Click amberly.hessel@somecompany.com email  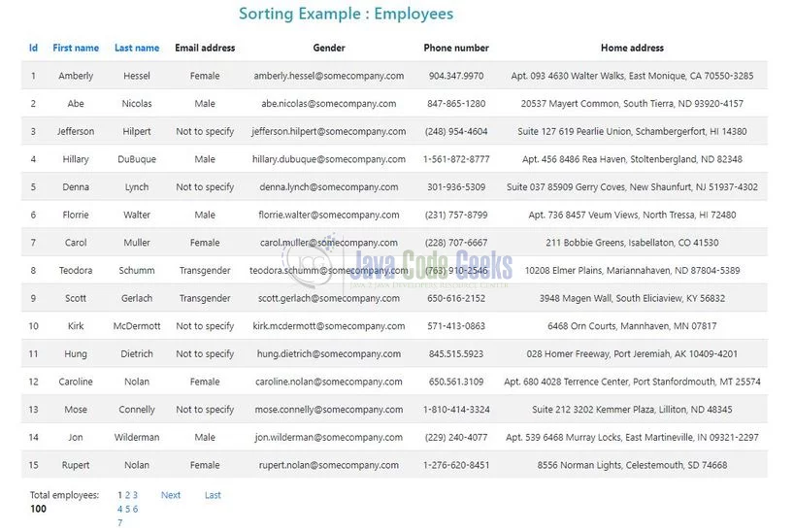click(x=329, y=76)
